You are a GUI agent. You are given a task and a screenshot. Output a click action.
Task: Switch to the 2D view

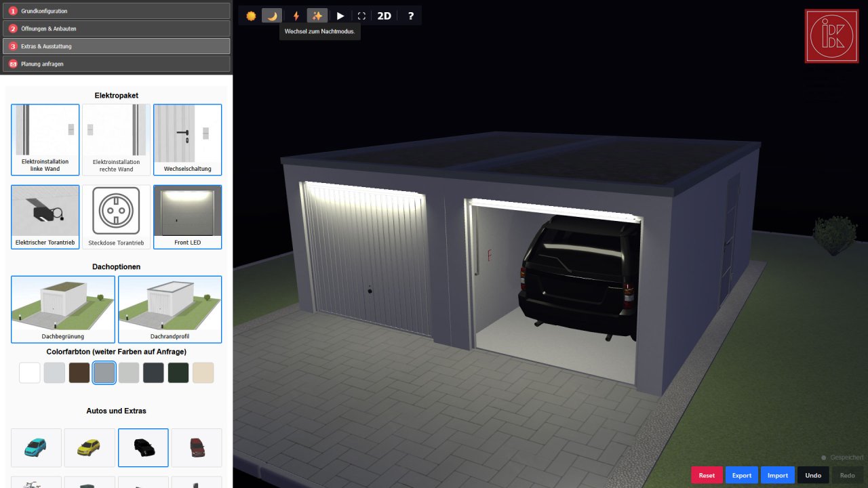(x=384, y=16)
